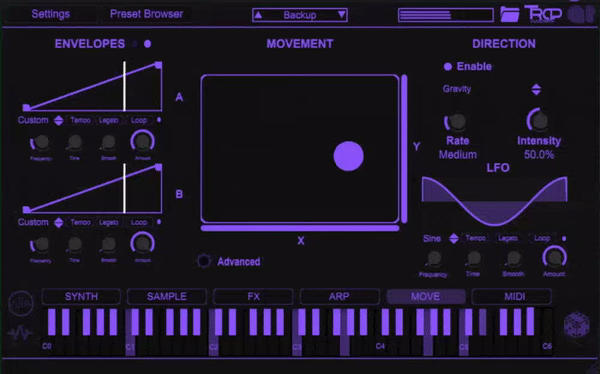Click the Intensity knob
The height and width of the screenshot is (374, 600).
coord(538,121)
